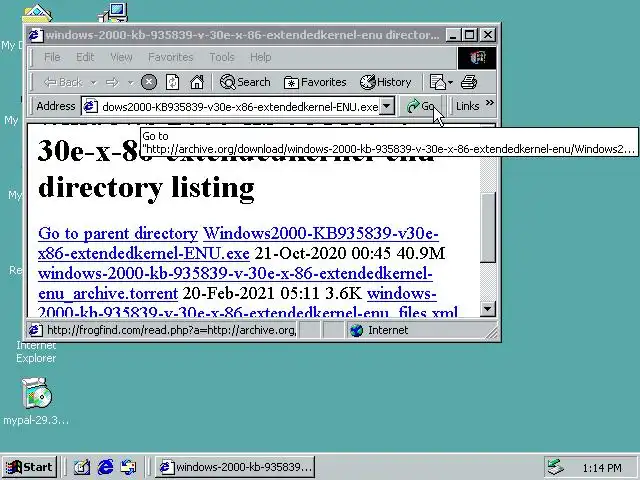Click the windows-2000-kb-935839 taskbar button
Image resolution: width=640 pixels, height=480 pixels.
point(235,467)
